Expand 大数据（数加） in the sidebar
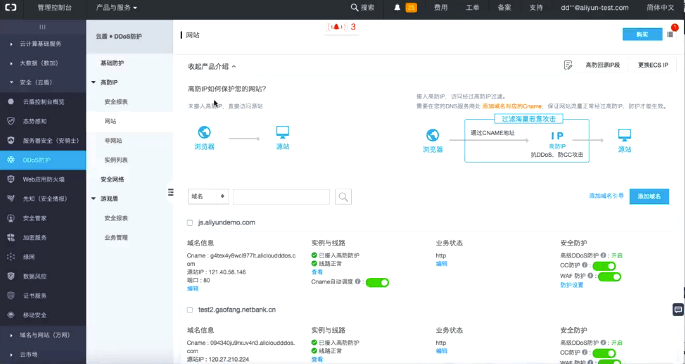685x364 pixels. click(x=39, y=63)
